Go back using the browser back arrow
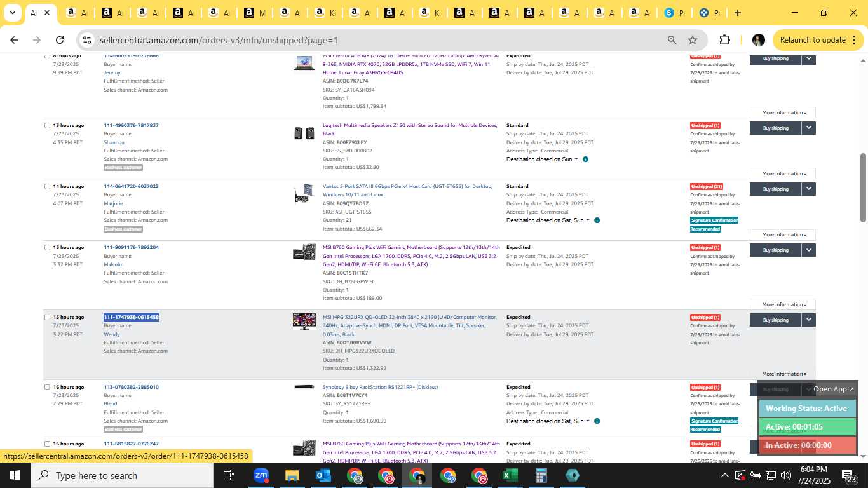868x488 pixels. [14, 40]
